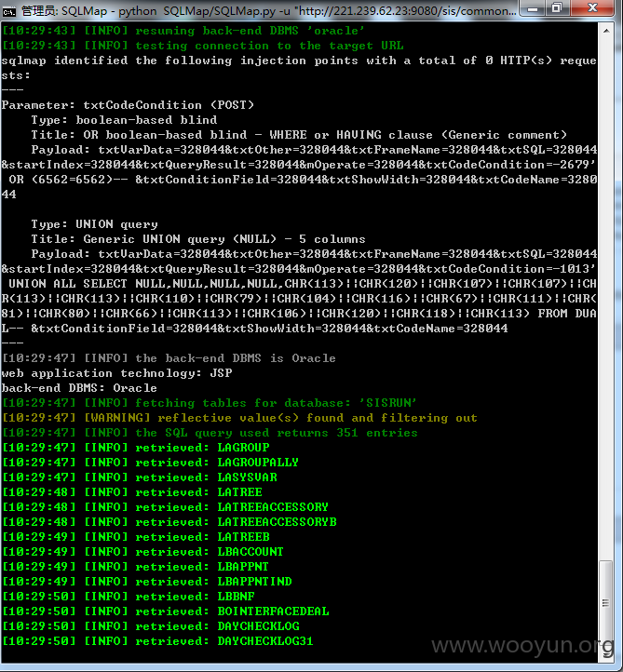Image resolution: width=623 pixels, height=672 pixels.
Task: Click the WARNING reflective value(s) line
Action: (239, 418)
